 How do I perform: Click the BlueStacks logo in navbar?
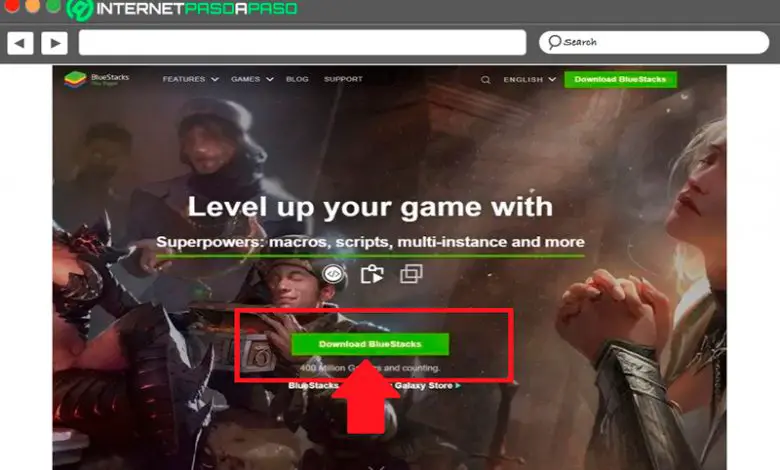(97, 79)
